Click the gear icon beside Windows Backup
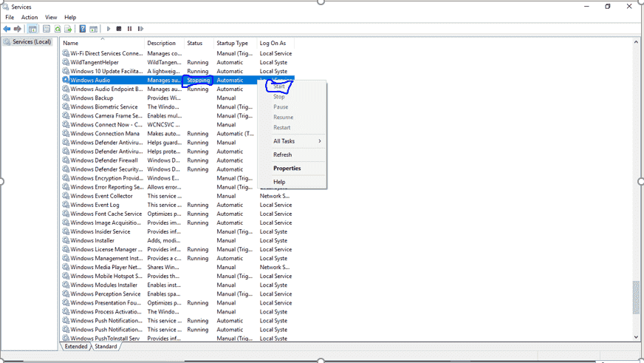644x363 pixels. [x=66, y=98]
